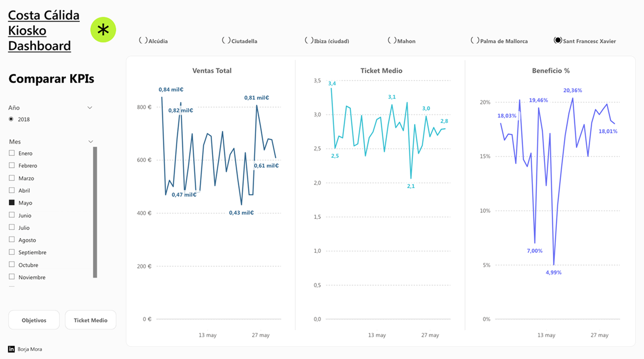Enable the Agosto month filter
Image resolution: width=644 pixels, height=359 pixels.
[12, 240]
